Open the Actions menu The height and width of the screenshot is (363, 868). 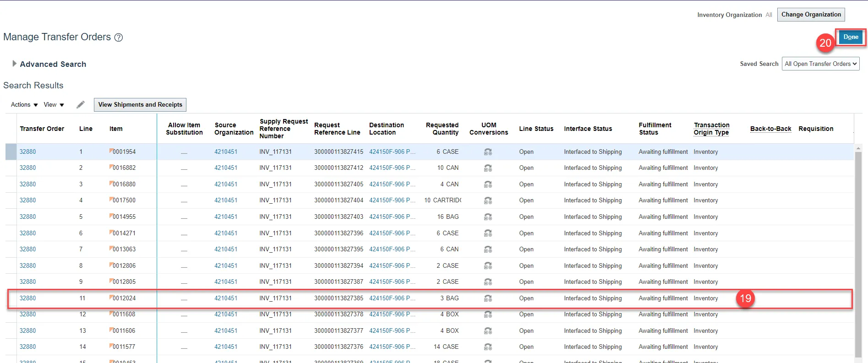coord(24,105)
